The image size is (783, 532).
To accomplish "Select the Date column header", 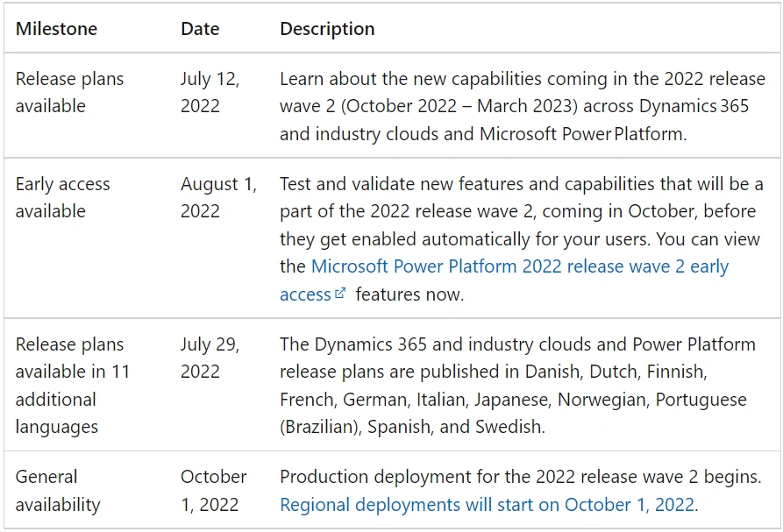I will pos(200,29).
